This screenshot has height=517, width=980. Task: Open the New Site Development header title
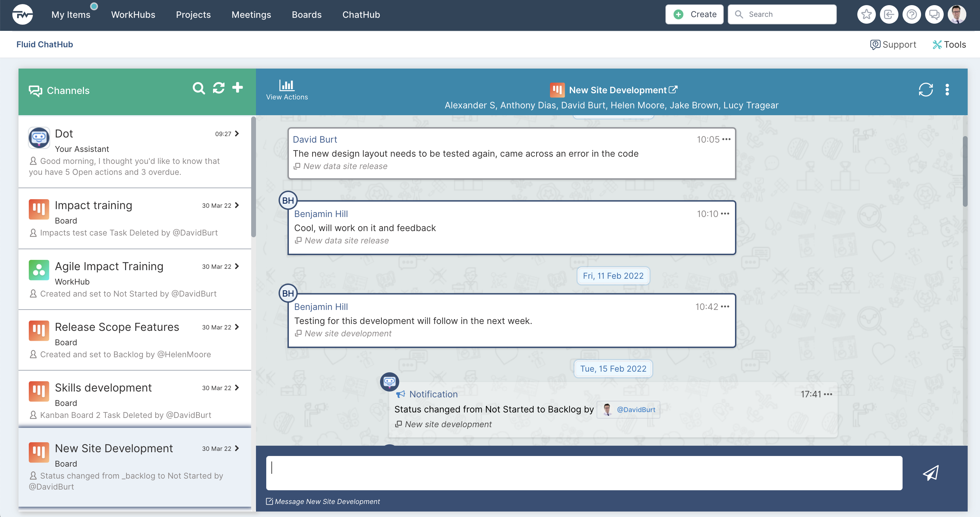[x=617, y=90]
